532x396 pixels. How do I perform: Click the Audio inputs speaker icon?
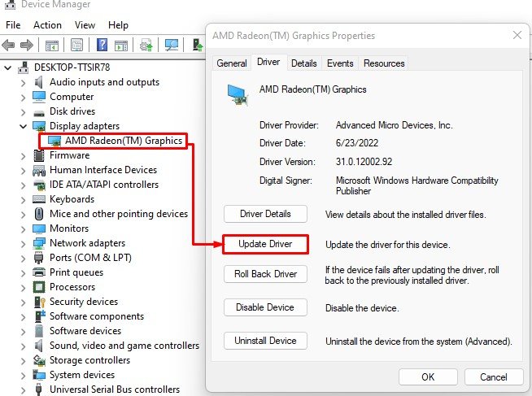(x=39, y=82)
